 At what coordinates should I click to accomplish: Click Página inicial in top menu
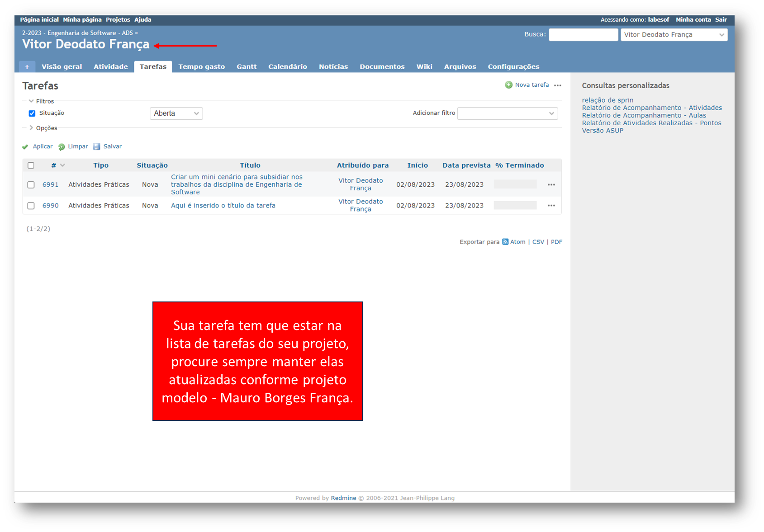click(x=39, y=20)
